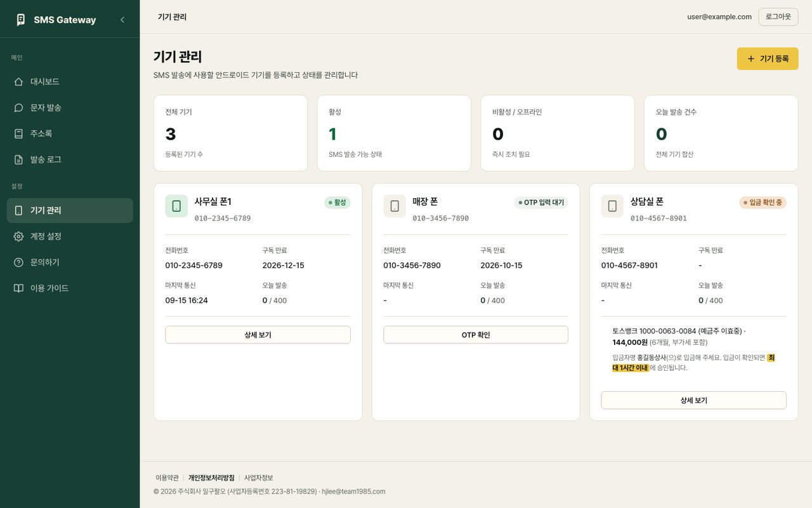Click the 비활성 / 오프라인 stat card
812x508 pixels.
pyautogui.click(x=558, y=133)
